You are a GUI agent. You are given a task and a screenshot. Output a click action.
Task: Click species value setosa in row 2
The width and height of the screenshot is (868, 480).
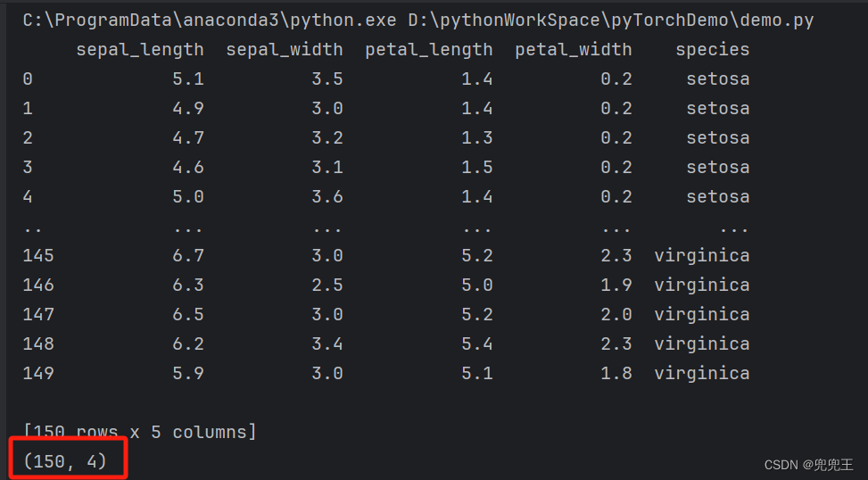pos(718,138)
